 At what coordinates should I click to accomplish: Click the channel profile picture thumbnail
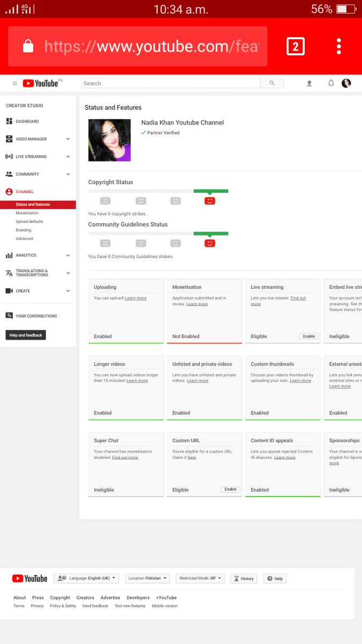pyautogui.click(x=109, y=140)
